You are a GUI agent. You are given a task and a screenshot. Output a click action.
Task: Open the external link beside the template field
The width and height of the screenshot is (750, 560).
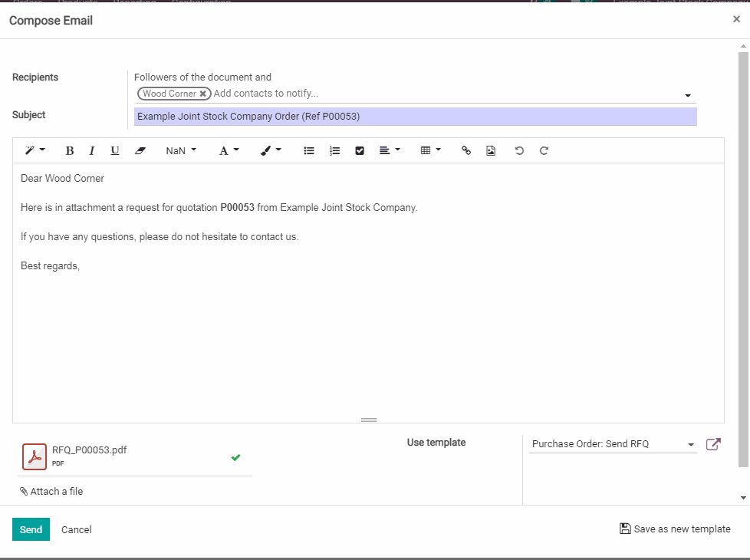(713, 444)
